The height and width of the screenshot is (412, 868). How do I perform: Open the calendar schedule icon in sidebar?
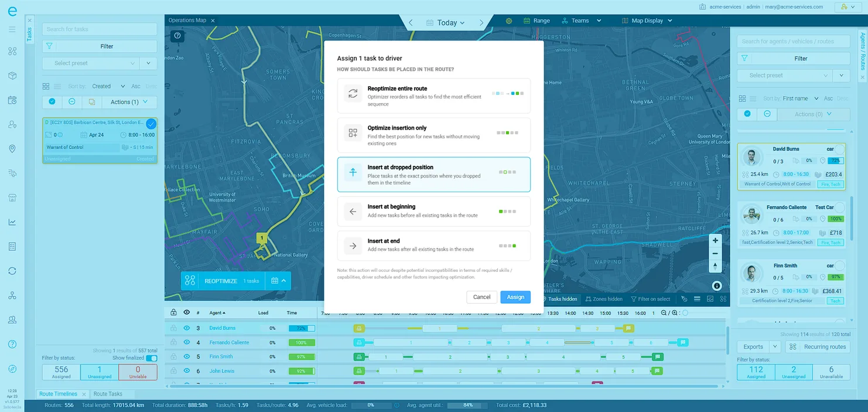coord(12,100)
